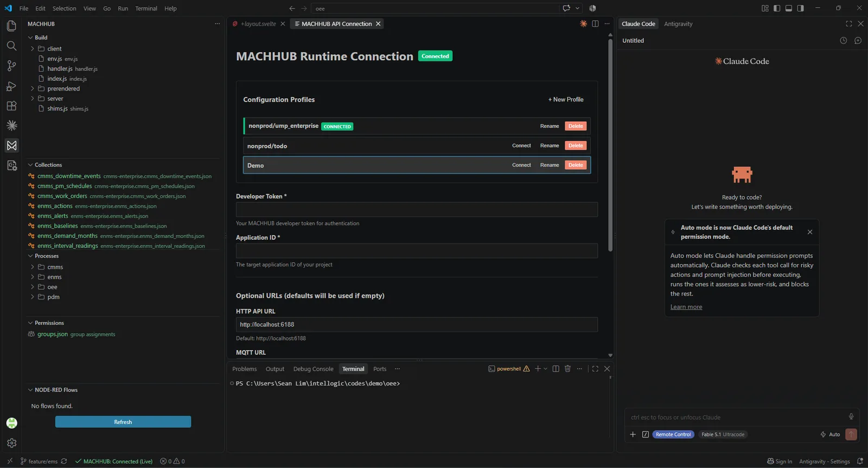
Task: Add attachment with plus icon in Claude panel
Action: (633, 434)
